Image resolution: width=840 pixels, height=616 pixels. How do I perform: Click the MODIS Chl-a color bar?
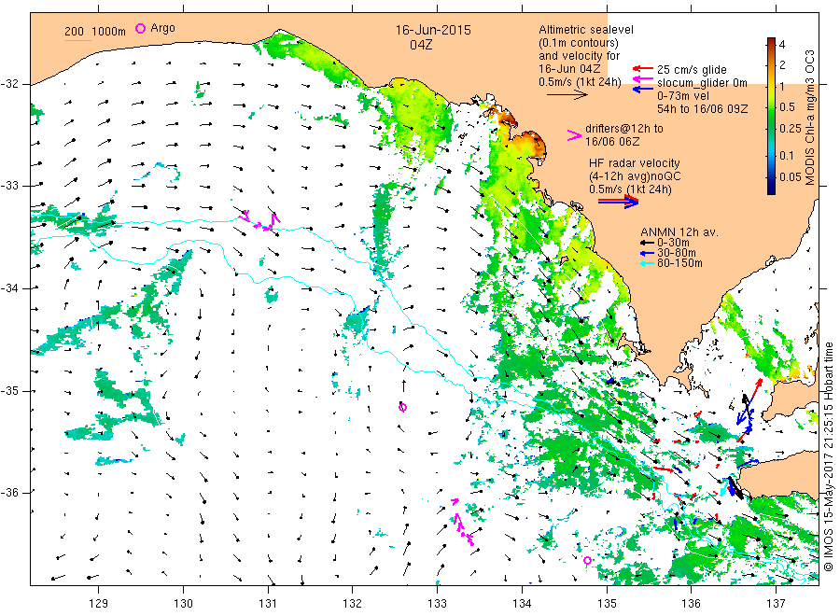[771, 116]
